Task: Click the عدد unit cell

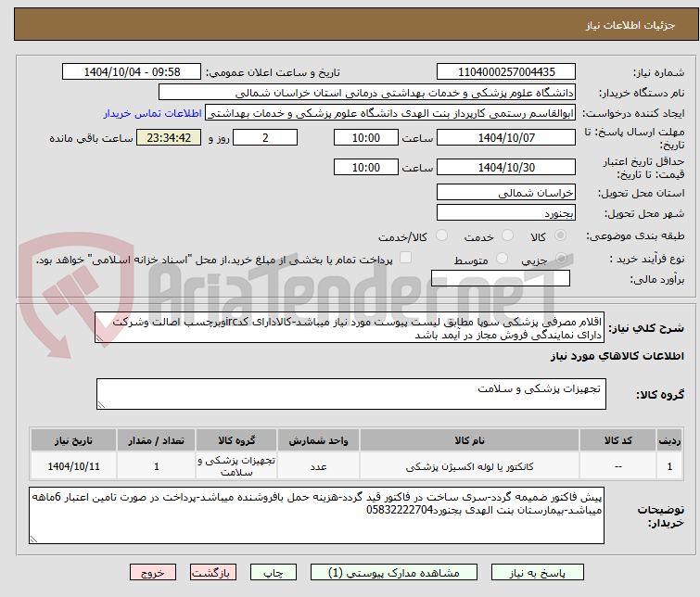Action: (318, 466)
